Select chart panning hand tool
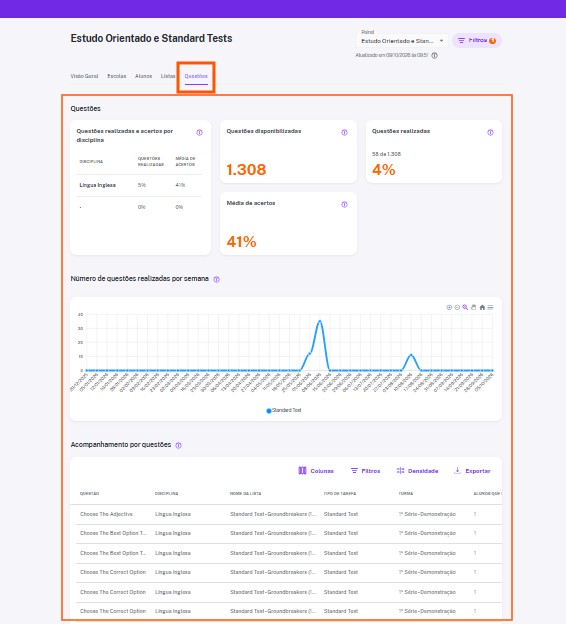 pos(474,307)
